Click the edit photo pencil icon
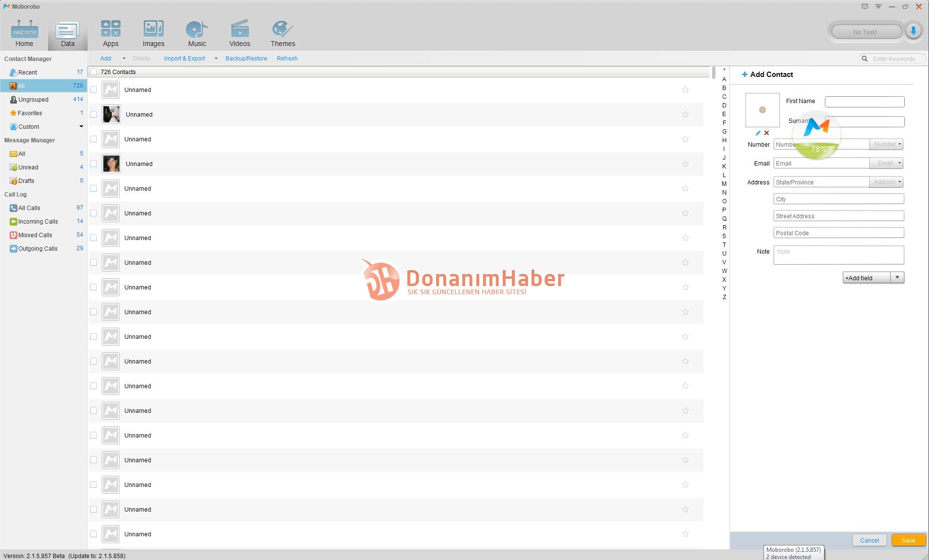 pos(758,133)
